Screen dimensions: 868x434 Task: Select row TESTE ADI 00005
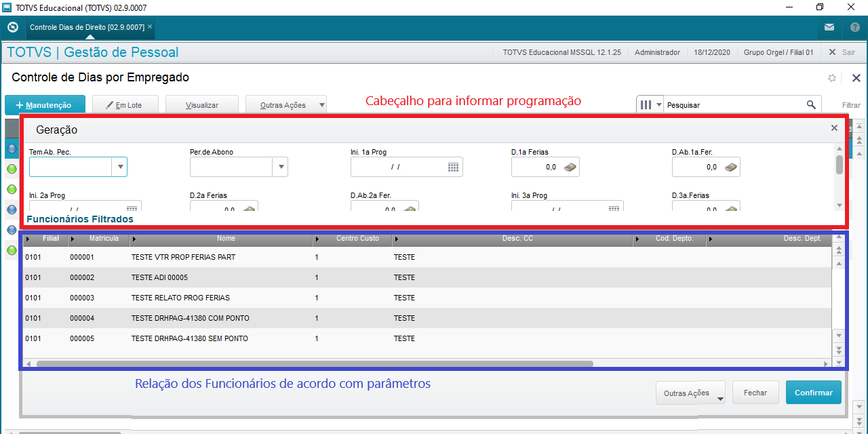point(427,277)
